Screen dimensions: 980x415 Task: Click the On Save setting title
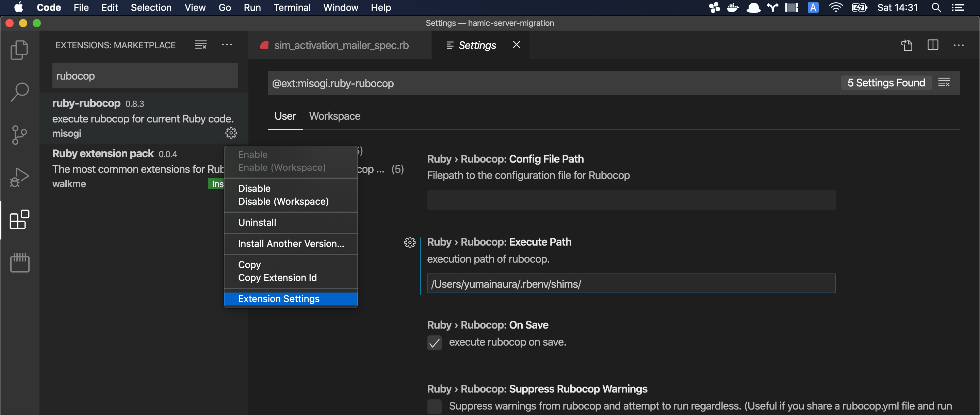pyautogui.click(x=487, y=325)
